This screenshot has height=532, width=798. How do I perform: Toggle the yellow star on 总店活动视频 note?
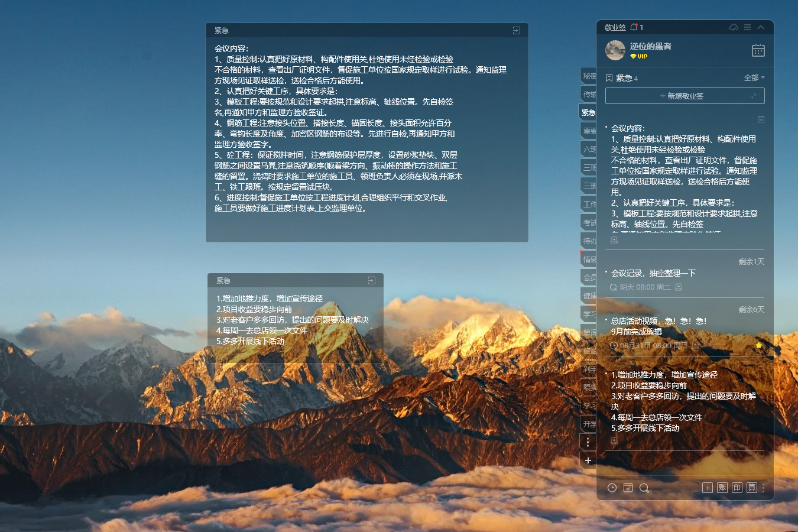758,345
